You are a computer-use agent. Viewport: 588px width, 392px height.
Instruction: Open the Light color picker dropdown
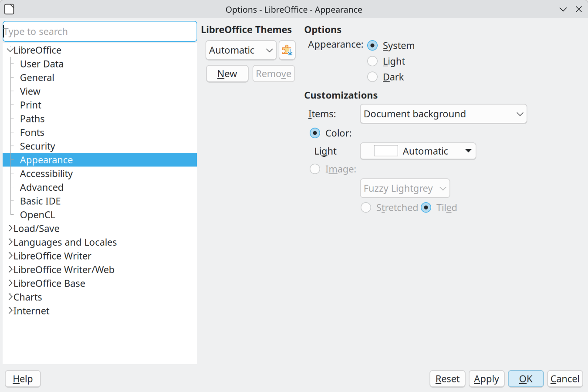coord(469,151)
